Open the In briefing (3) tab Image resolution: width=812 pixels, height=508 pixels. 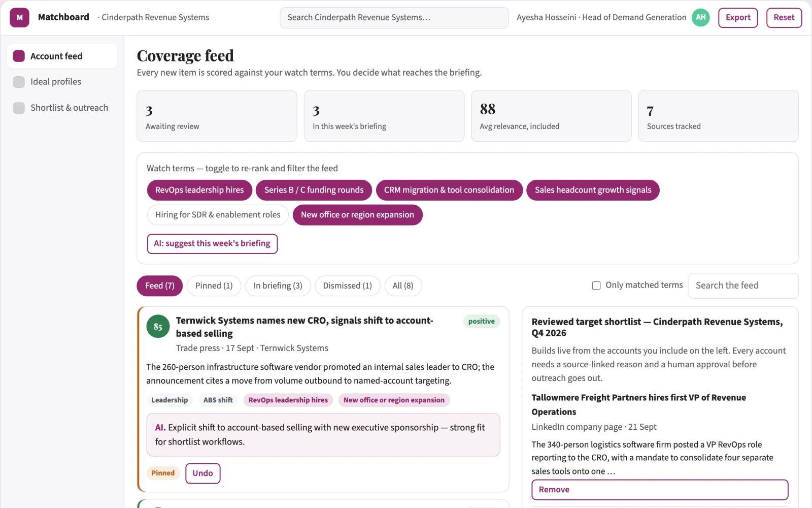point(278,285)
